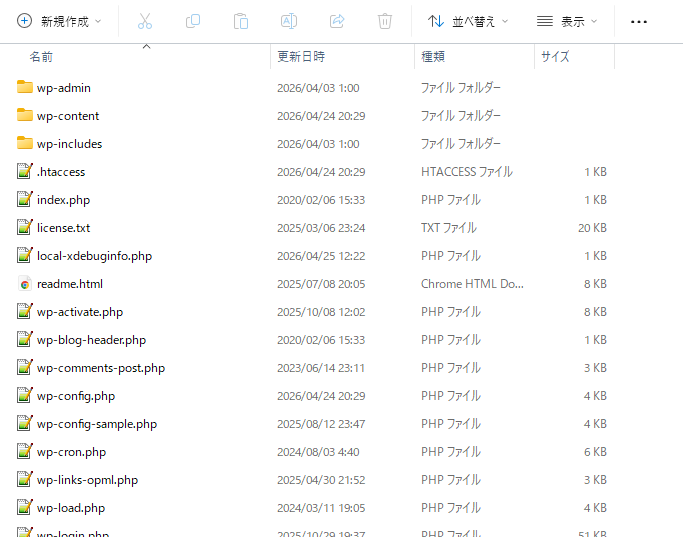Open the 並べ替え sort dropdown
The image size is (683, 537).
pyautogui.click(x=467, y=21)
